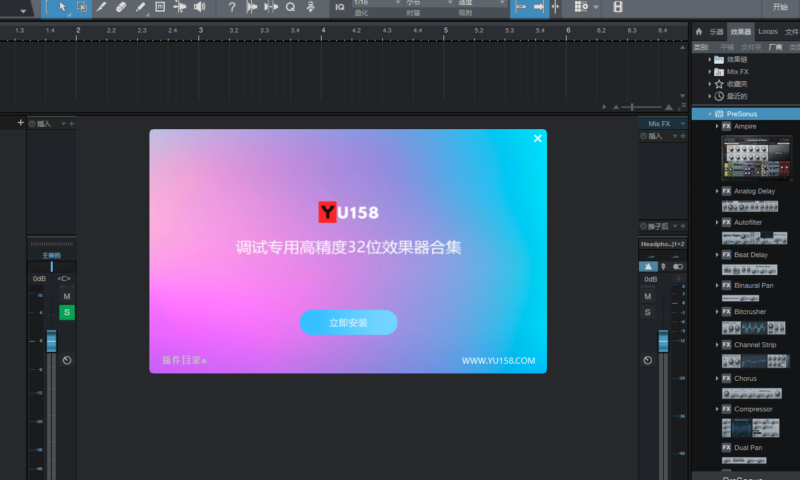Switch to the Loops browser tab
The height and width of the screenshot is (480, 800).
click(x=767, y=32)
